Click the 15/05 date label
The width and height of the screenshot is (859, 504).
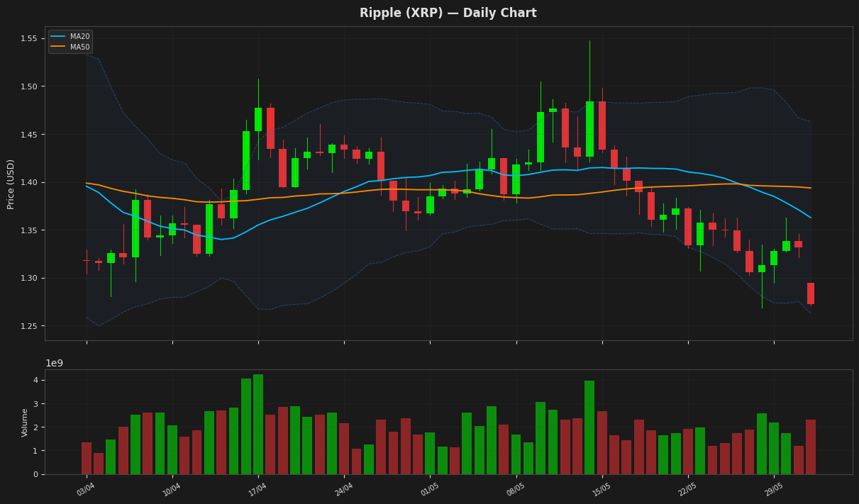602,489
